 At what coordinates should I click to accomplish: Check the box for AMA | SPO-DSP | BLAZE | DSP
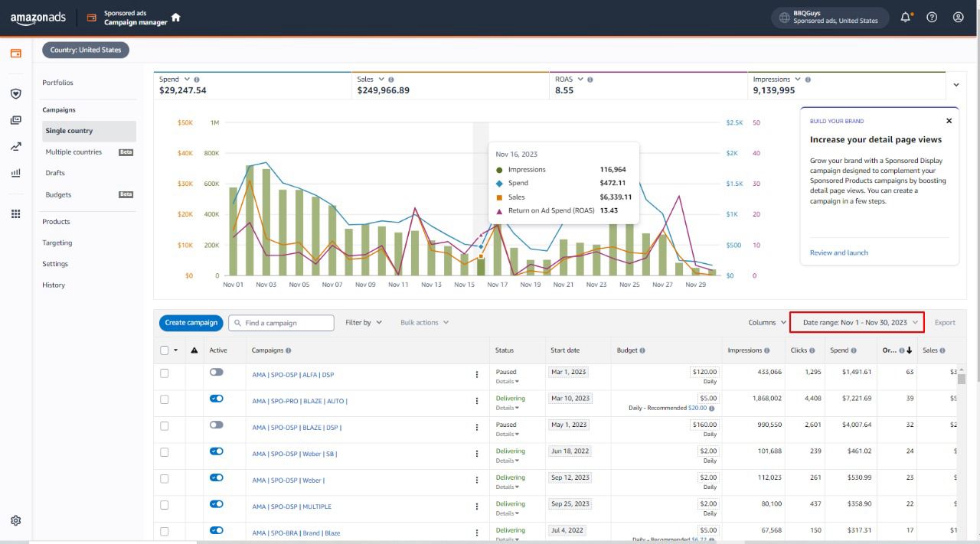coord(164,425)
